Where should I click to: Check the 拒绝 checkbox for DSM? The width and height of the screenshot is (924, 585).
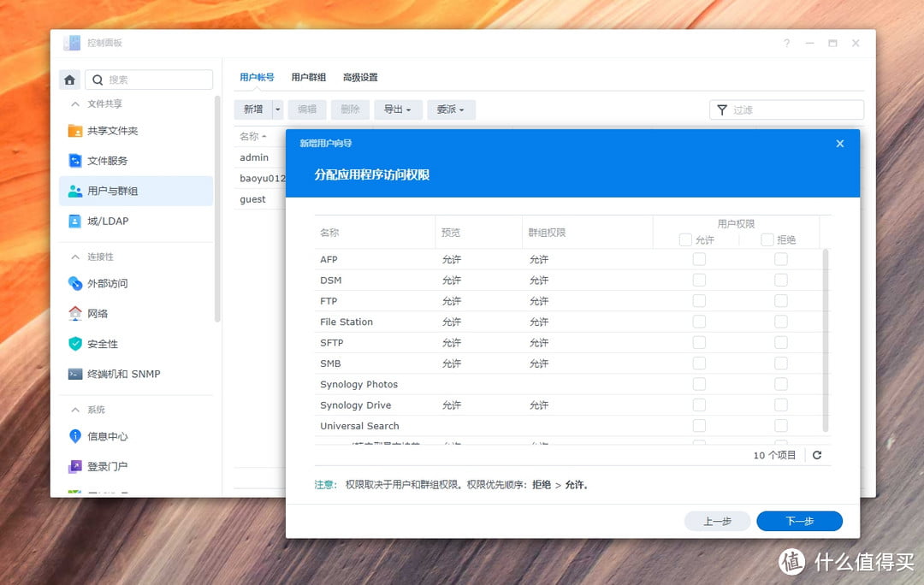tap(781, 280)
